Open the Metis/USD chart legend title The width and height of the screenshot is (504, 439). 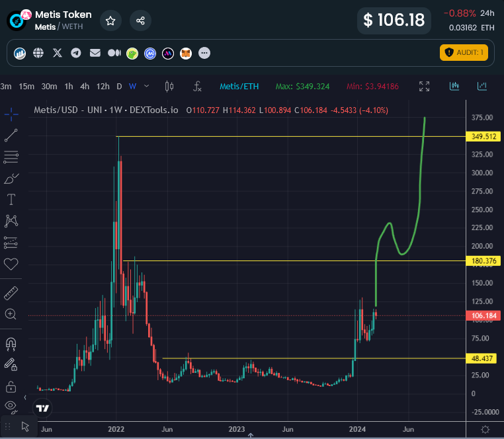tap(106, 110)
